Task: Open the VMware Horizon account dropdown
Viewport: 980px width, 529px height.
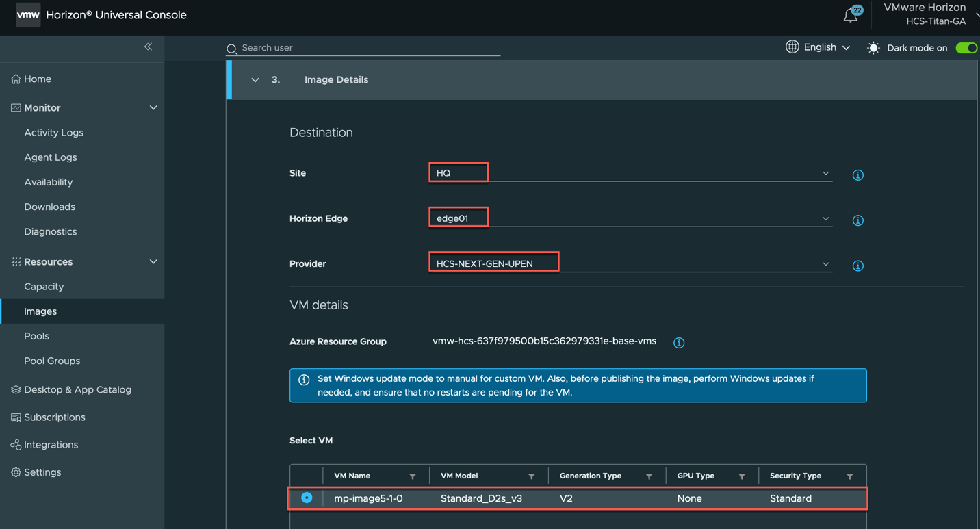Action: pyautogui.click(x=931, y=14)
